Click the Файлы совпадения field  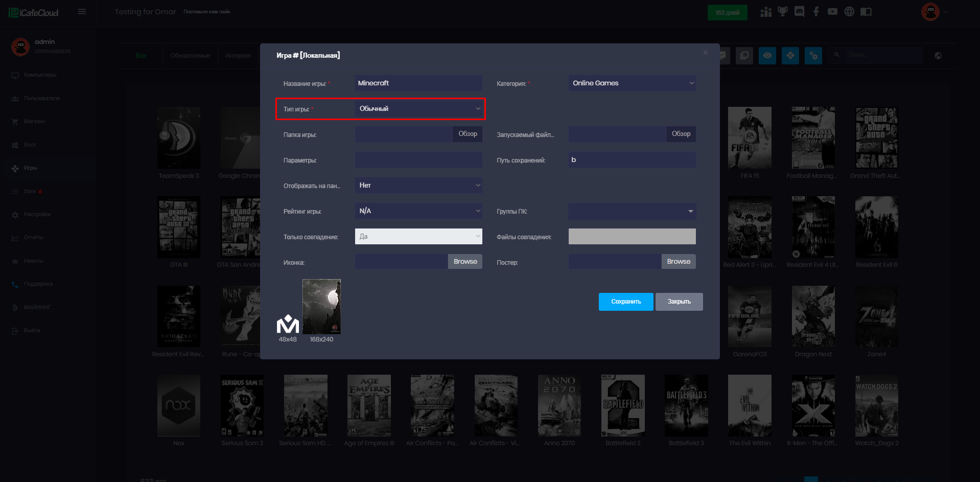632,237
